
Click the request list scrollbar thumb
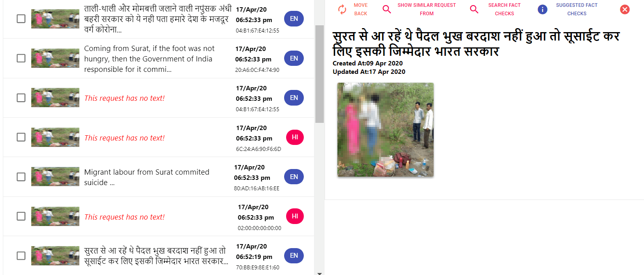319,74
